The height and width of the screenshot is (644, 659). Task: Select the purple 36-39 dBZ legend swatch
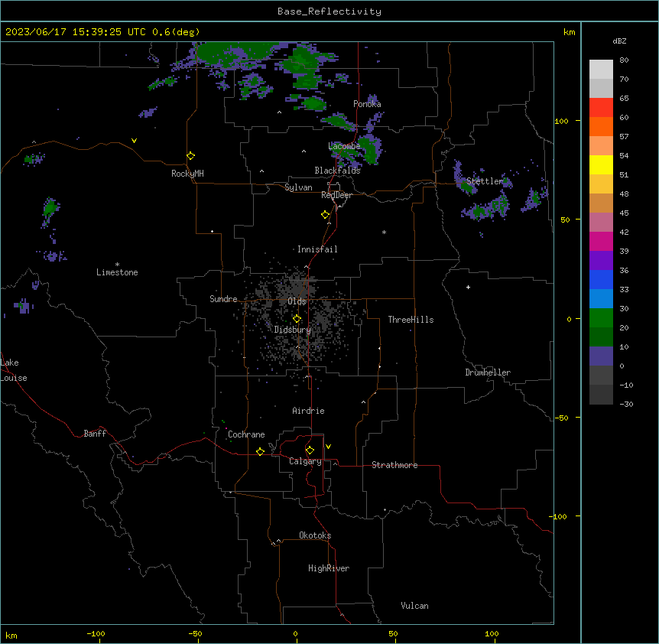click(x=601, y=261)
